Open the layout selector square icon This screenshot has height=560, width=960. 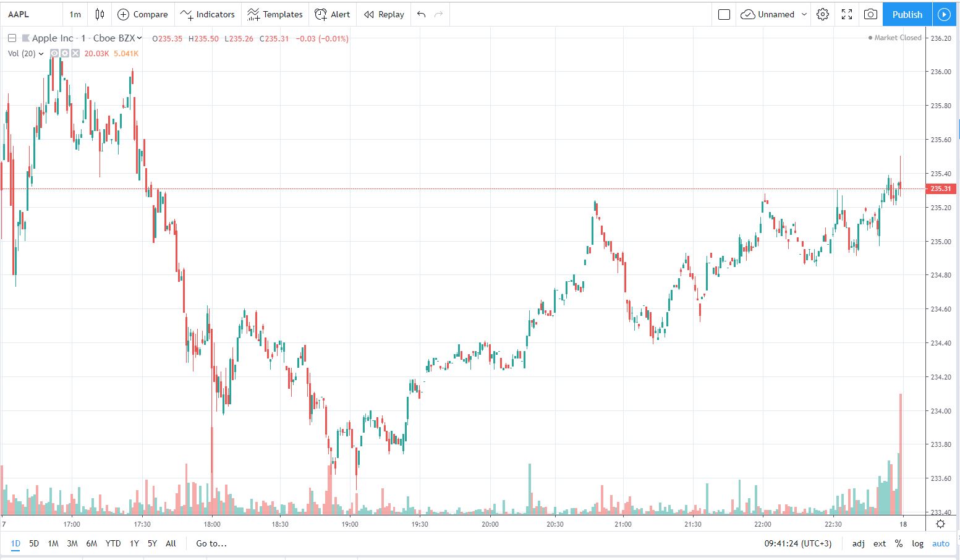(724, 14)
